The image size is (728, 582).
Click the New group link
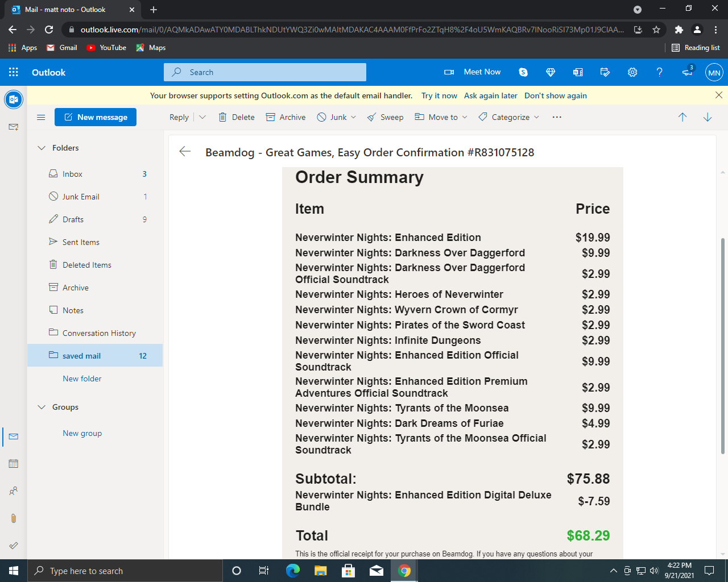coord(82,433)
